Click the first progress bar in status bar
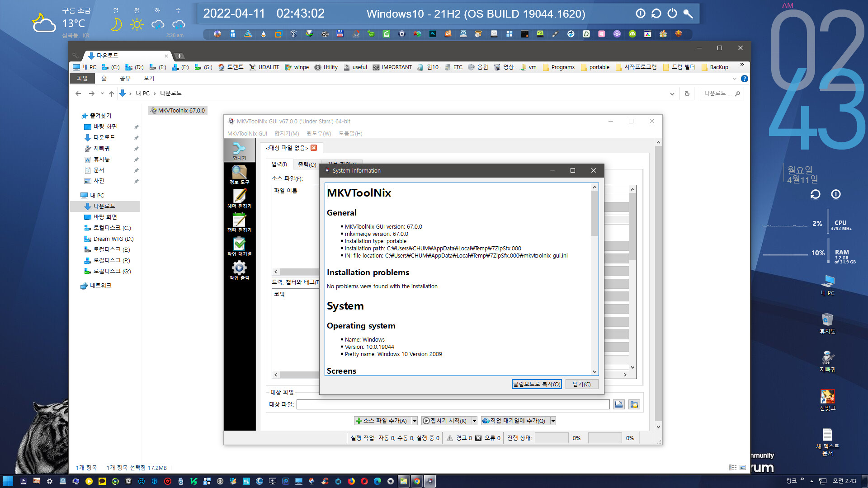Image resolution: width=868 pixels, height=488 pixels. pos(552,438)
